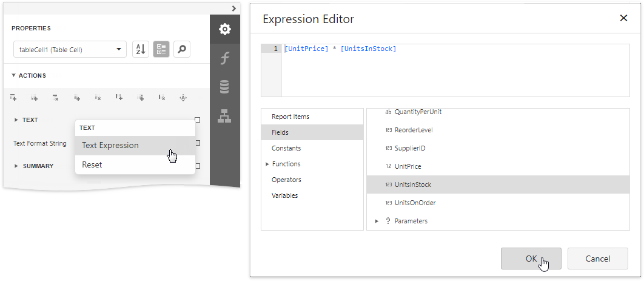644x281 pixels.
Task: Open the Report Explorer hierarchy icon tab
Action: 224,115
